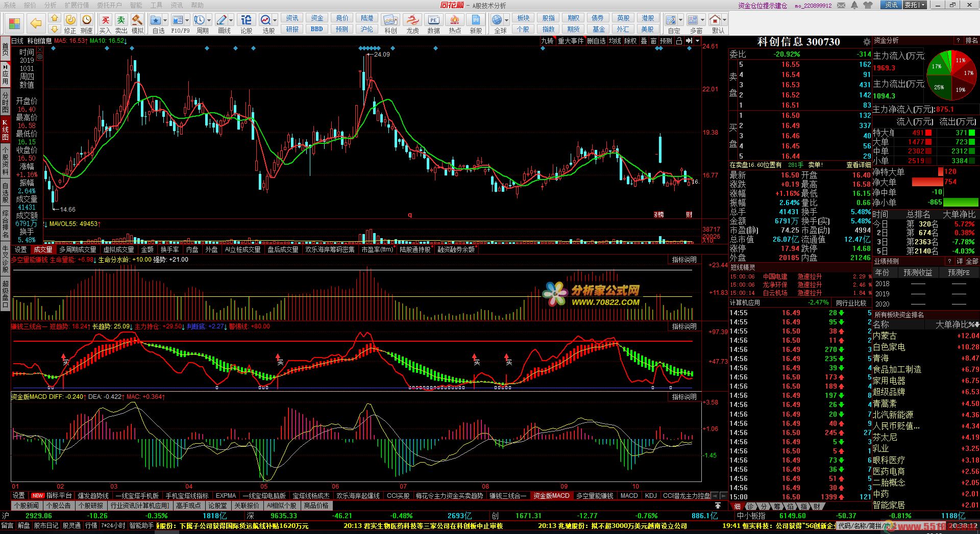The image size is (980, 534).
Task: Open the 测速 speed test clock icon
Action: [87, 23]
